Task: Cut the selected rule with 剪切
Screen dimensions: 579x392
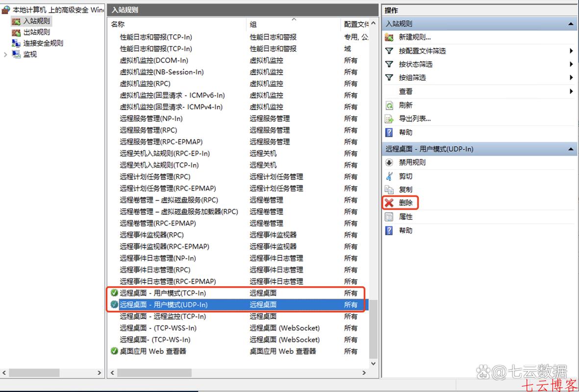Action: coord(405,176)
